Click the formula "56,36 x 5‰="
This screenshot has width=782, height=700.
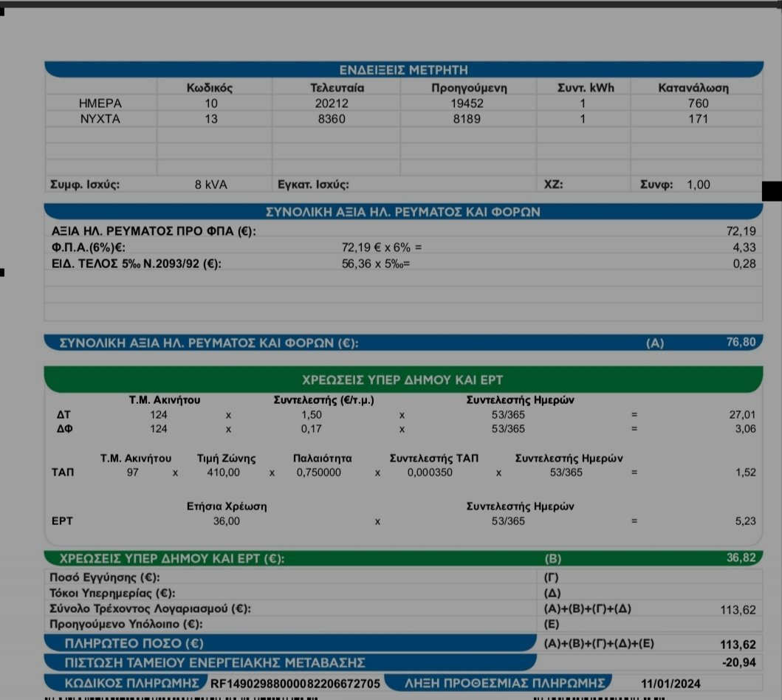[x=376, y=264]
